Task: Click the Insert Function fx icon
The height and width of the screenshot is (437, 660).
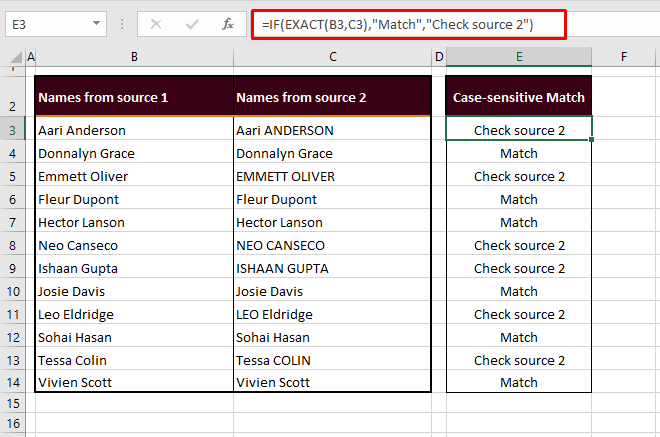Action: coord(226,24)
